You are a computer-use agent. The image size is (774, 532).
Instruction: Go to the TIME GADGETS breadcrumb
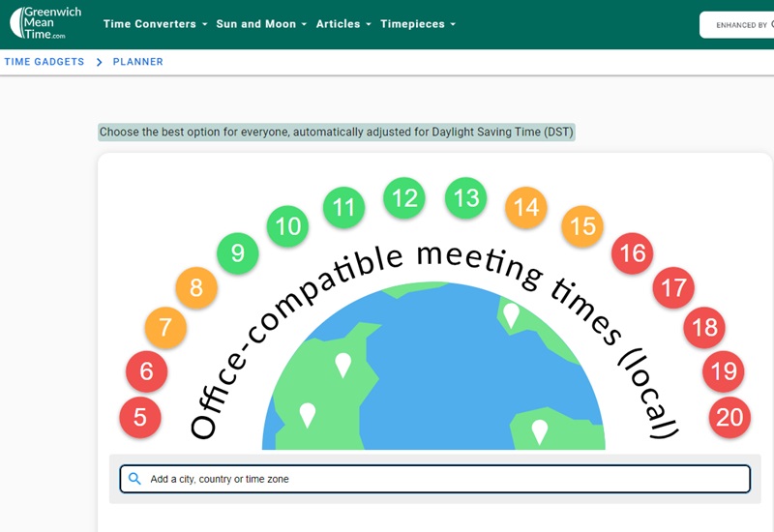coord(45,62)
